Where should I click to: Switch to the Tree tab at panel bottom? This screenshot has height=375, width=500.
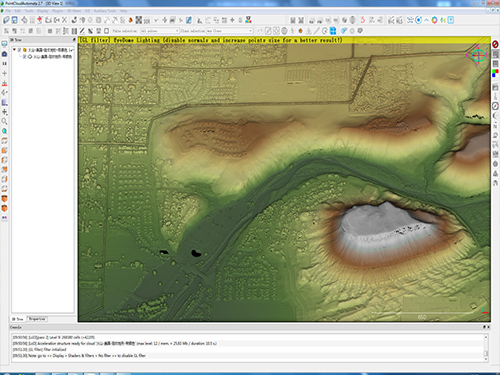click(x=18, y=319)
